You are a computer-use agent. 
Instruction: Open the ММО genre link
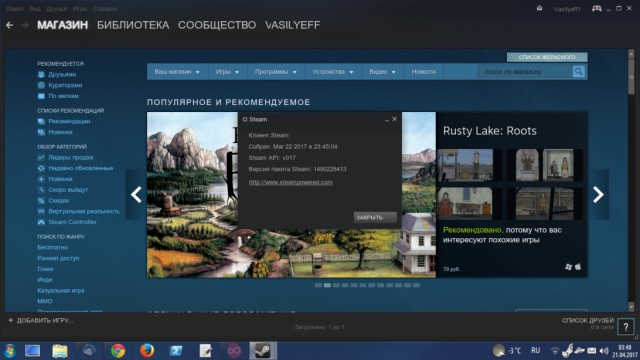point(45,301)
